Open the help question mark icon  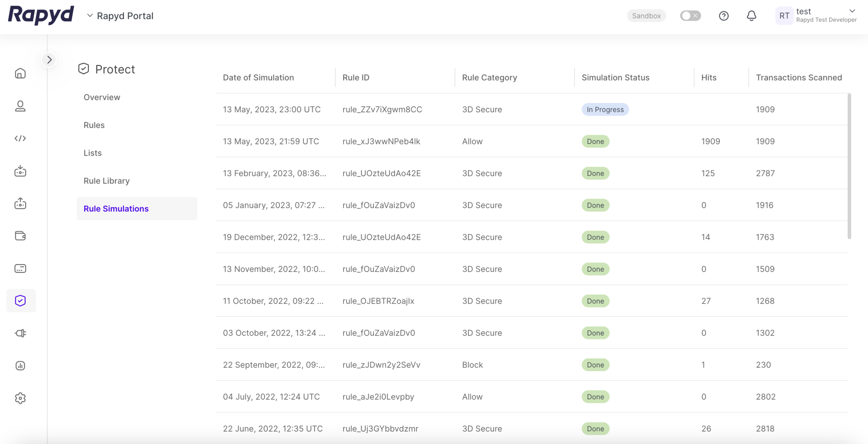(724, 16)
